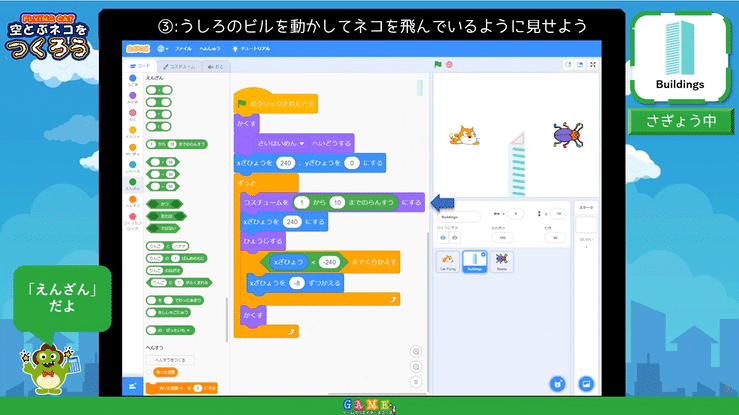Click the red stop button
This screenshot has height=415, width=739.
[x=449, y=65]
